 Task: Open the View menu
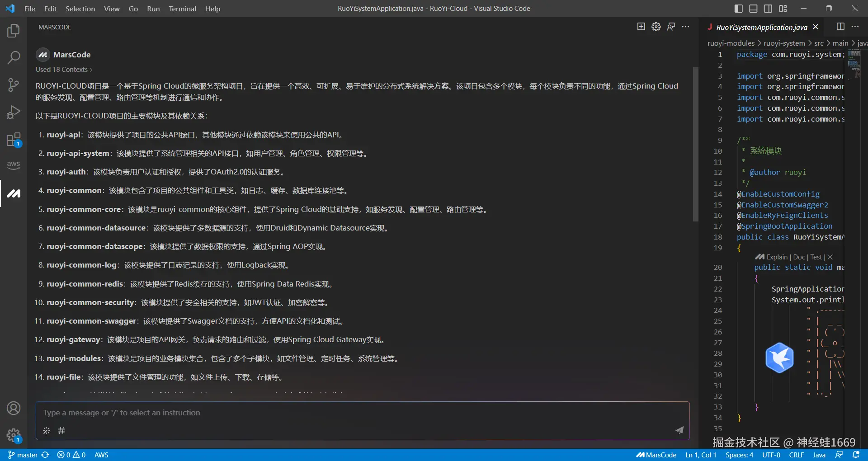(112, 9)
